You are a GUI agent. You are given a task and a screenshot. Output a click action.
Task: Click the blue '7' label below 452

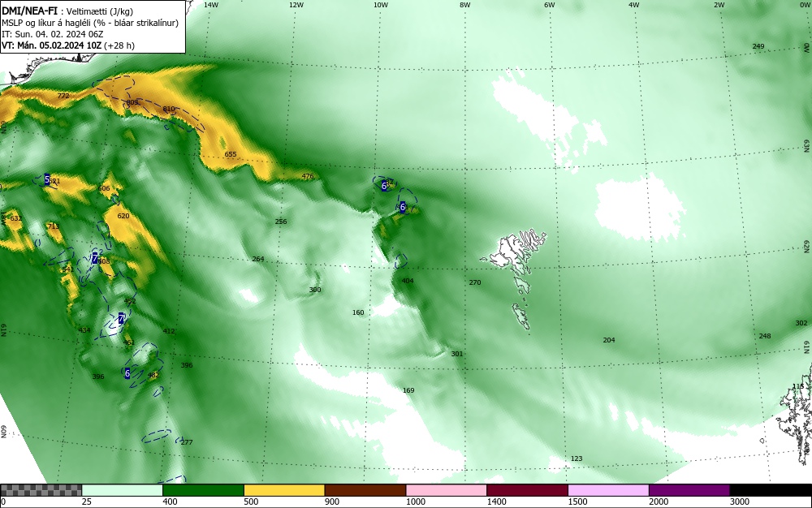pos(121,318)
